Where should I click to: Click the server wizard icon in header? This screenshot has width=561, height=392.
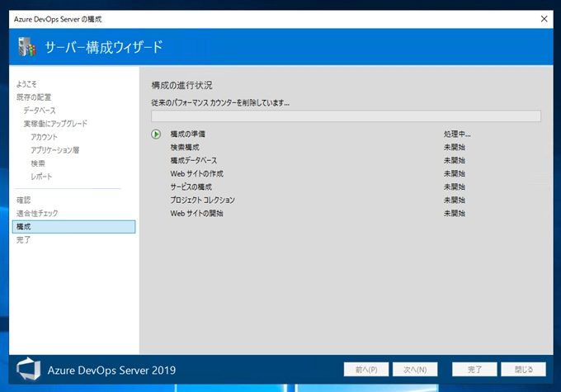point(27,47)
